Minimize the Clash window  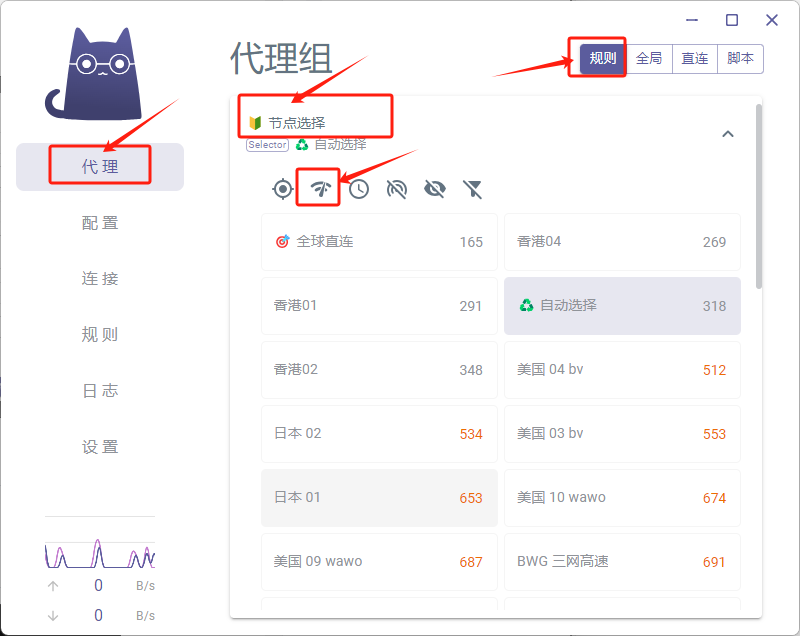pos(692,20)
